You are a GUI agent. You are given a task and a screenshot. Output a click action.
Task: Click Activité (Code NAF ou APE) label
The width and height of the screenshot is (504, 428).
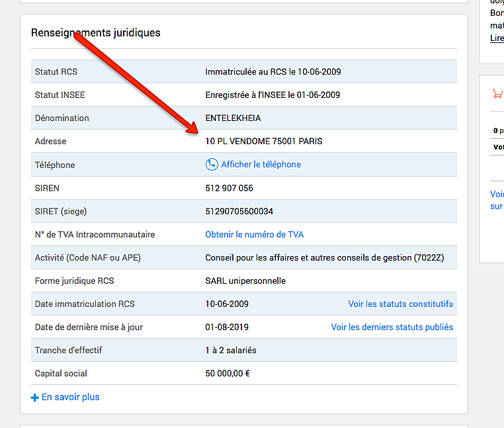click(x=88, y=257)
